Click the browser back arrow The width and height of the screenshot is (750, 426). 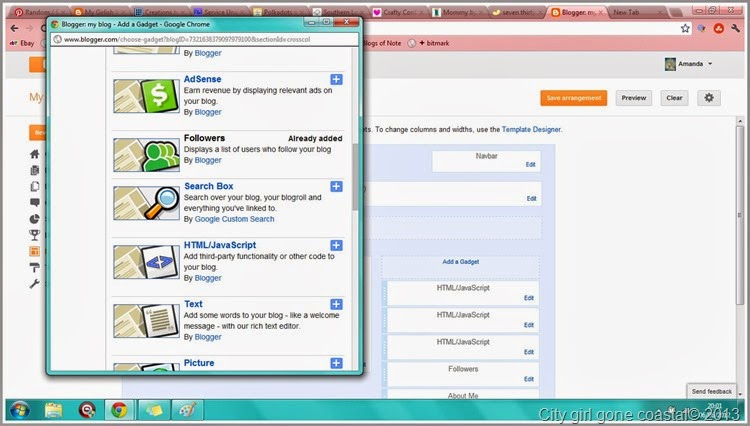pos(14,28)
